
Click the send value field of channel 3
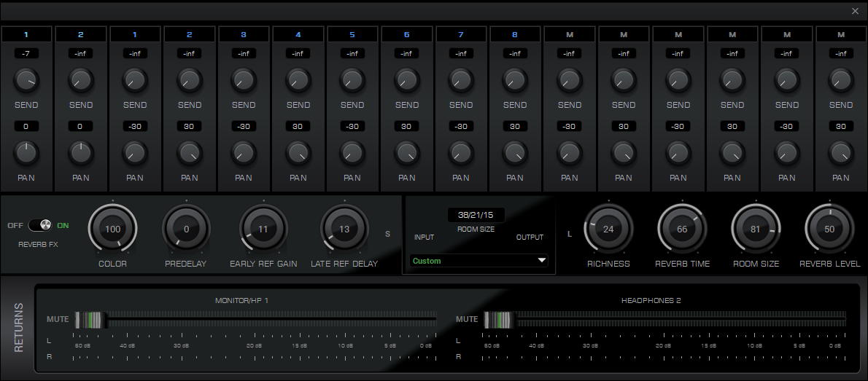243,54
